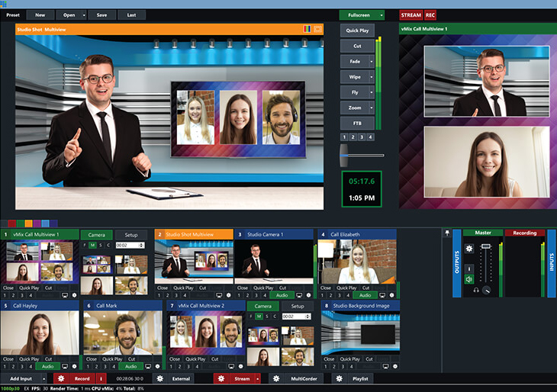Viewport: 557px width, 392px height.
Task: Click monitor icon on vMix Call Multiview 1 input
Action: (65, 295)
